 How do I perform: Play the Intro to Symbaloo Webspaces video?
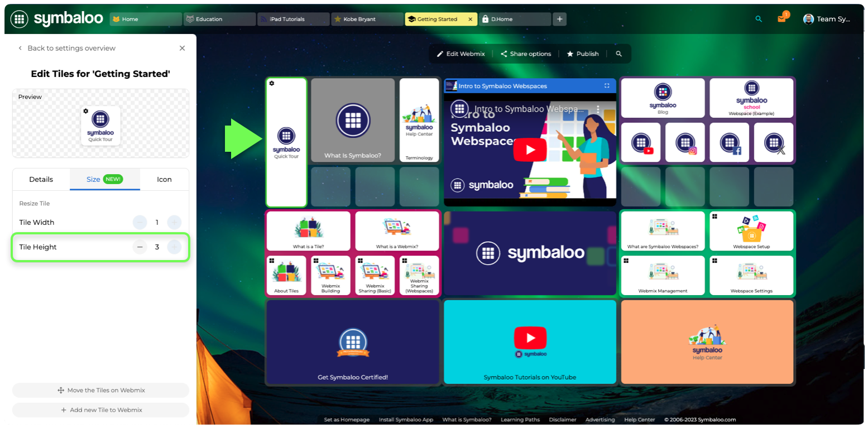coord(530,150)
